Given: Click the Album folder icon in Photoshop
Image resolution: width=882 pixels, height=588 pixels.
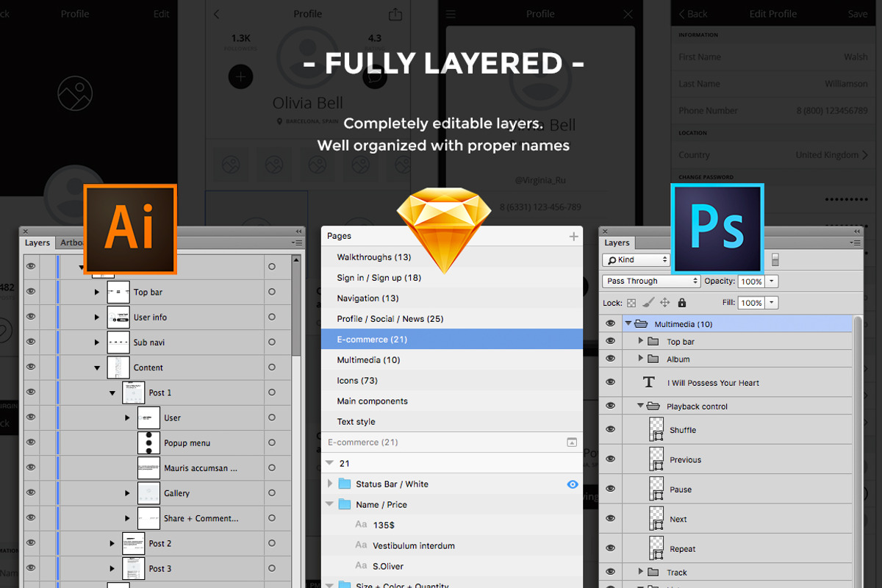Looking at the screenshot, I should (x=653, y=359).
